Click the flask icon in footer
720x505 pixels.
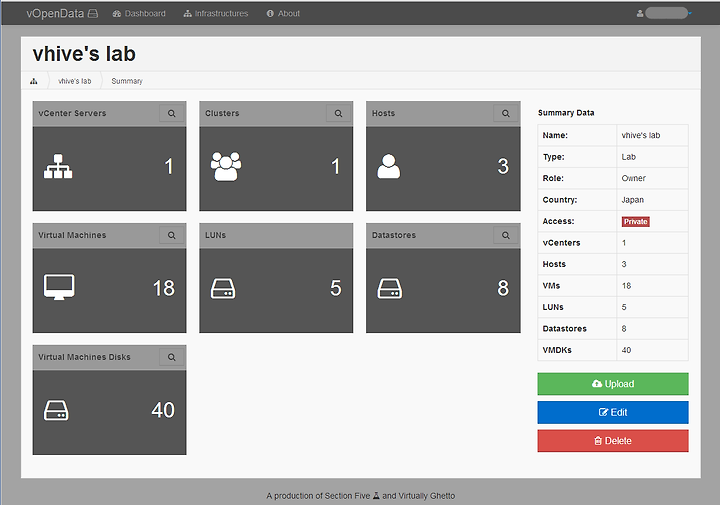tap(376, 496)
